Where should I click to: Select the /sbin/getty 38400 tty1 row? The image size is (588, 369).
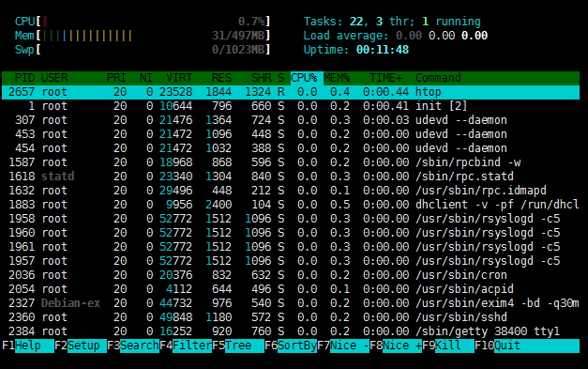[x=291, y=331]
